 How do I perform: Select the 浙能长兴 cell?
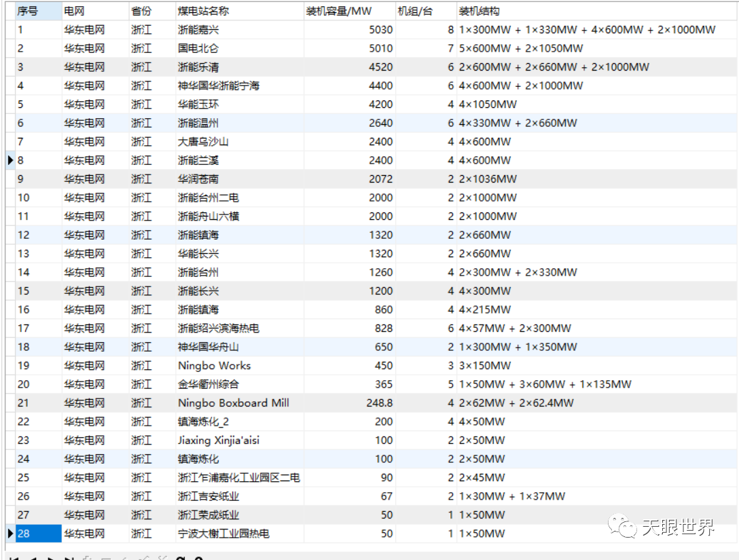pyautogui.click(x=239, y=291)
